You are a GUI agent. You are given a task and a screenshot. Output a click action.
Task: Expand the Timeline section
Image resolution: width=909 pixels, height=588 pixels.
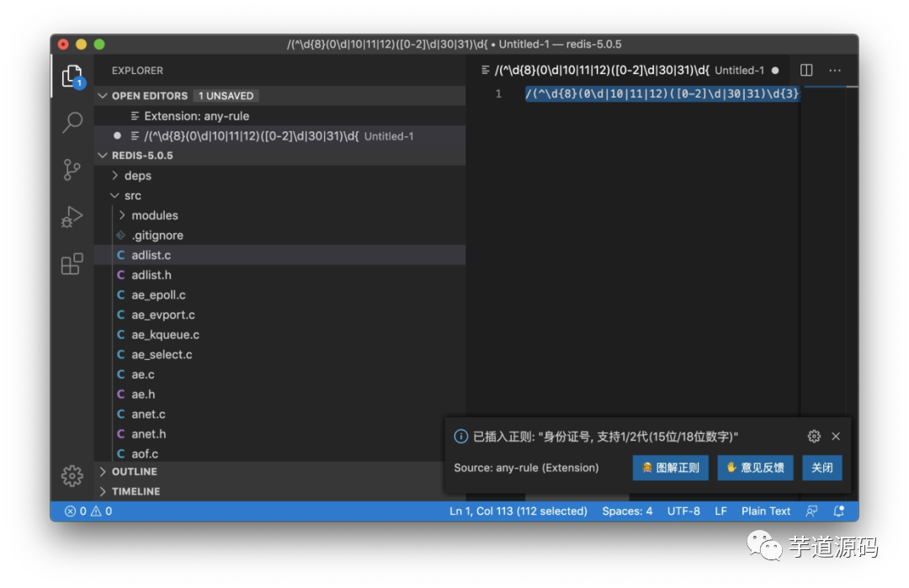coord(136,491)
